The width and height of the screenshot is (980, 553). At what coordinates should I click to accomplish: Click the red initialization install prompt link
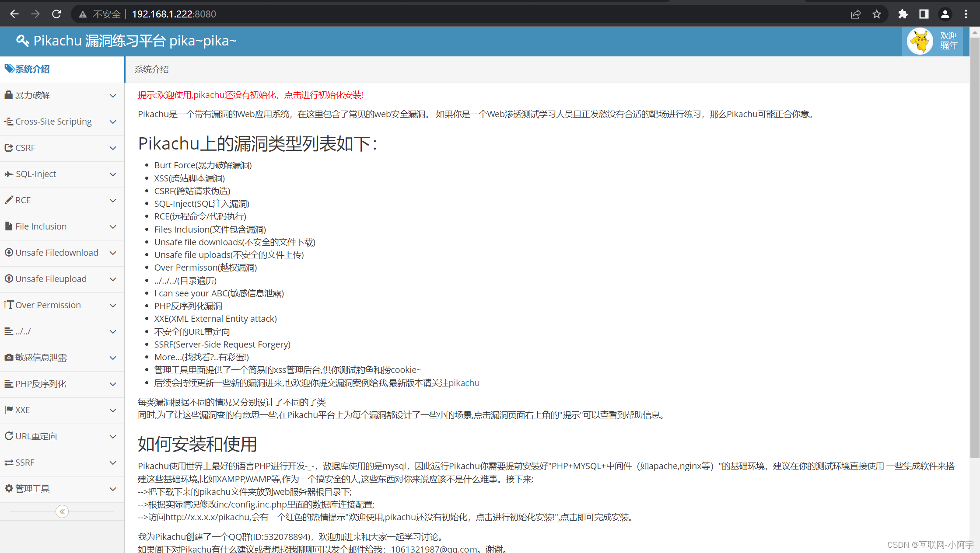coord(250,95)
